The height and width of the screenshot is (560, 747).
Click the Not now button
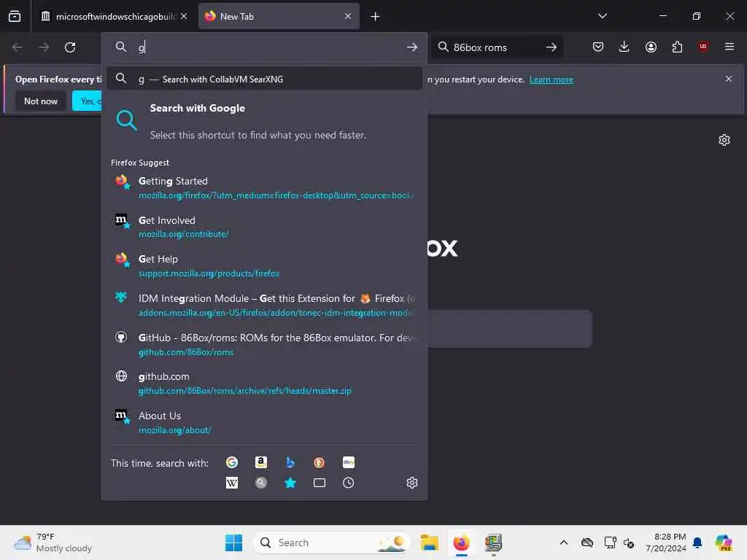(41, 101)
